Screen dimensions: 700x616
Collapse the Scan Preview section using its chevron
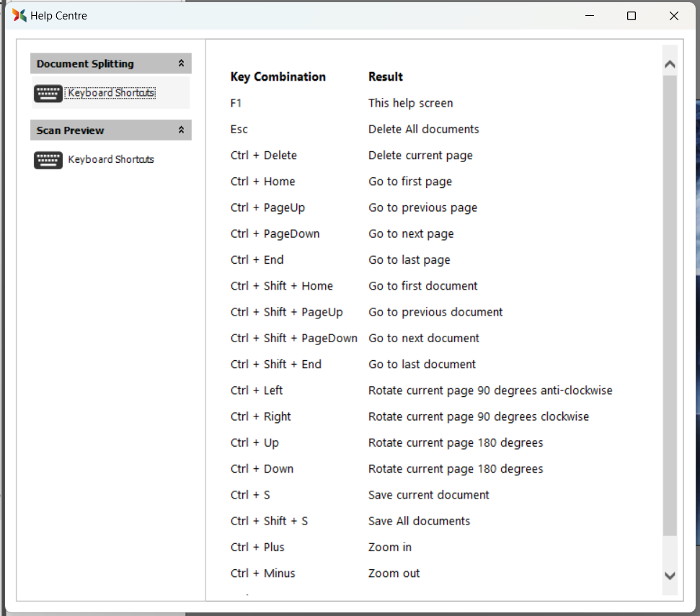coord(181,130)
